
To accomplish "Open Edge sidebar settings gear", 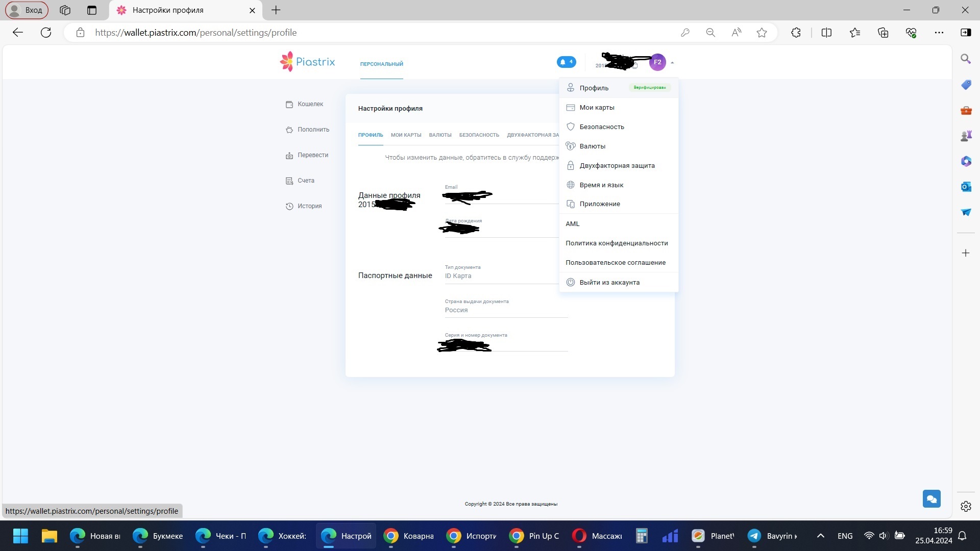I will 966,506.
